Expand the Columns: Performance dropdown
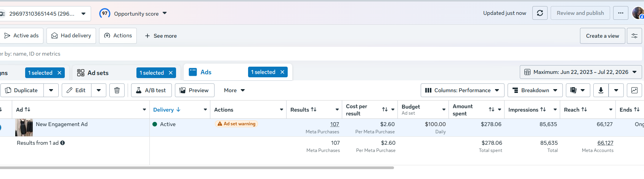Image resolution: width=644 pixels, height=179 pixels. coord(463,90)
